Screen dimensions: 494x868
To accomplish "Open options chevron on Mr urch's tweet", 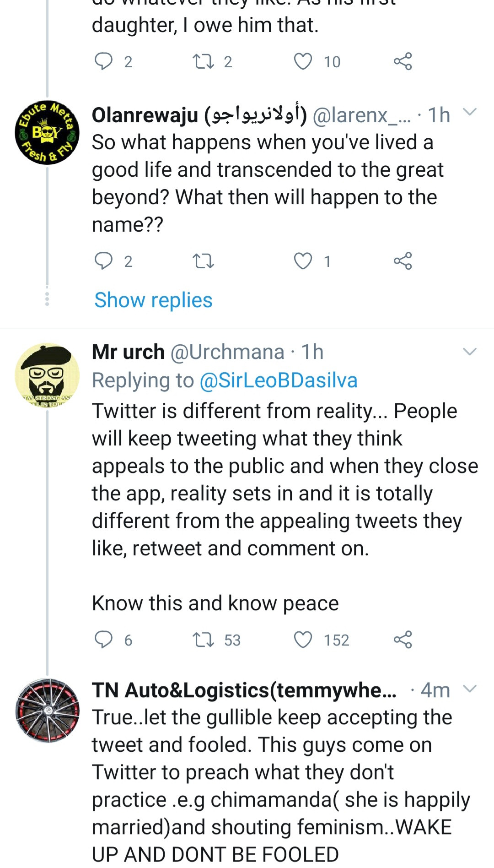I will point(470,352).
